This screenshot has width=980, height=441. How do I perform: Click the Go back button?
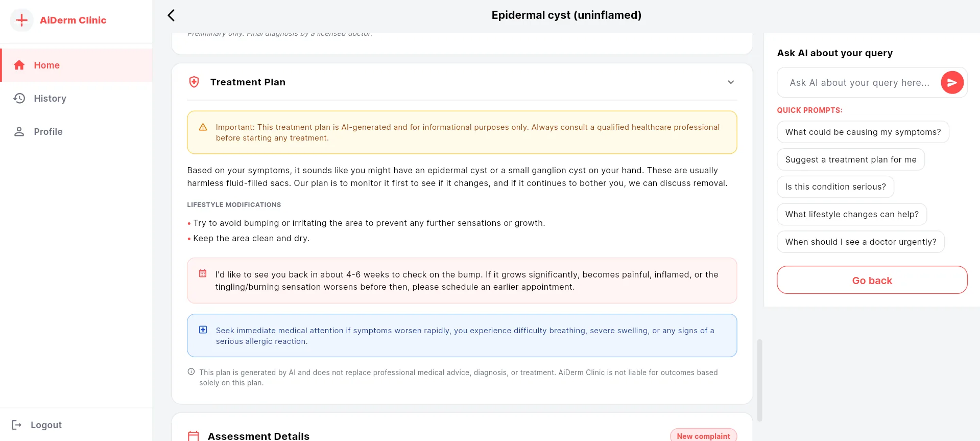pyautogui.click(x=872, y=280)
